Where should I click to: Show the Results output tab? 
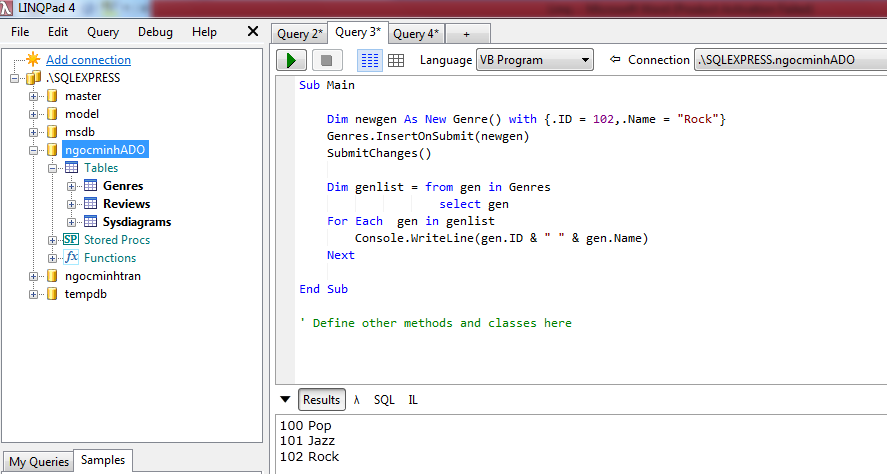(321, 399)
